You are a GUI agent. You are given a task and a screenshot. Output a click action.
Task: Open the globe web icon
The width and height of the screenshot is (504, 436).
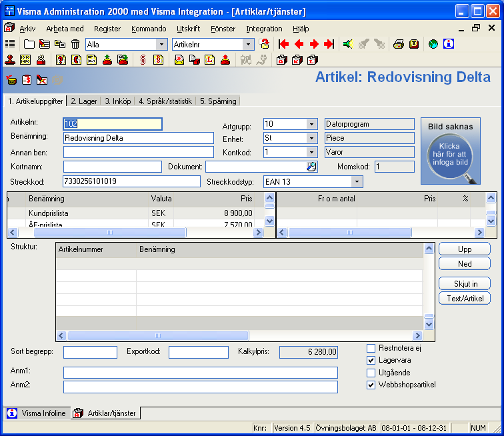coord(433,44)
